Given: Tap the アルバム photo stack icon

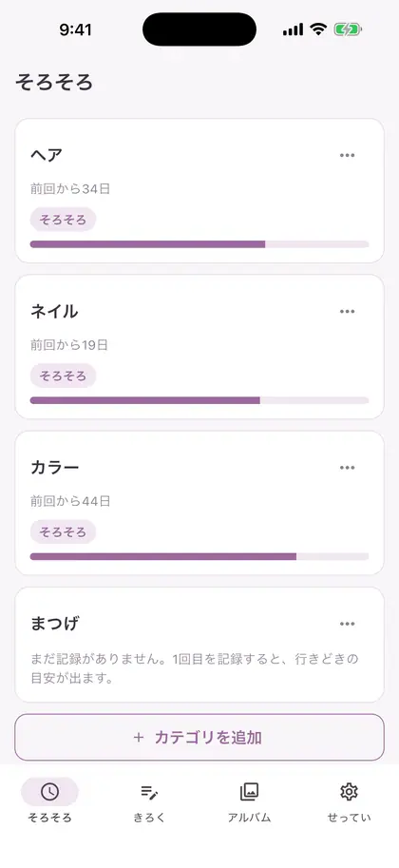Looking at the screenshot, I should coord(249,792).
